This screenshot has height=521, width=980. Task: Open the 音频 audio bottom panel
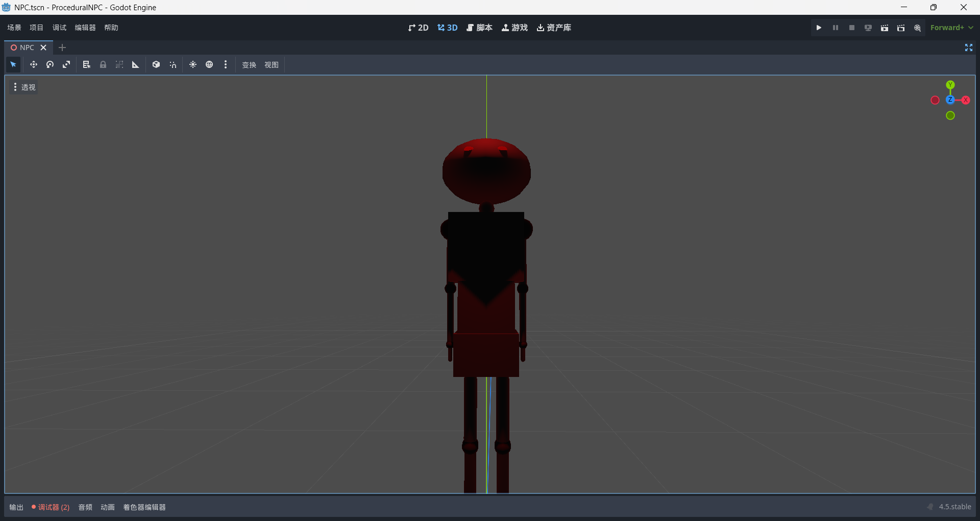coord(85,507)
